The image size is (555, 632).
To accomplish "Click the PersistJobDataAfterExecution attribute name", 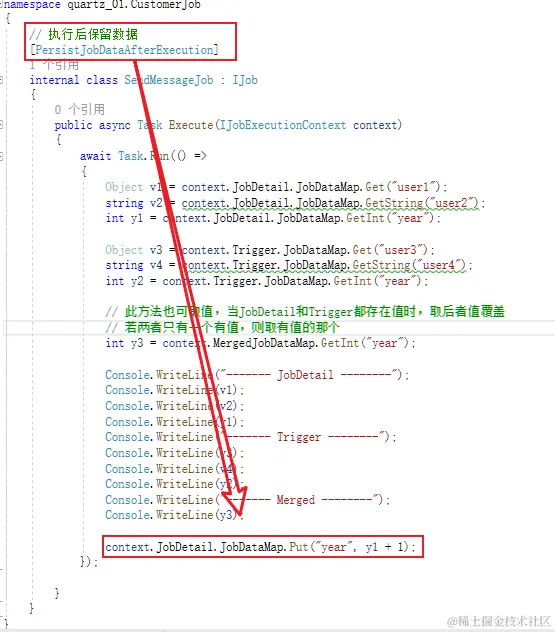I will (125, 50).
